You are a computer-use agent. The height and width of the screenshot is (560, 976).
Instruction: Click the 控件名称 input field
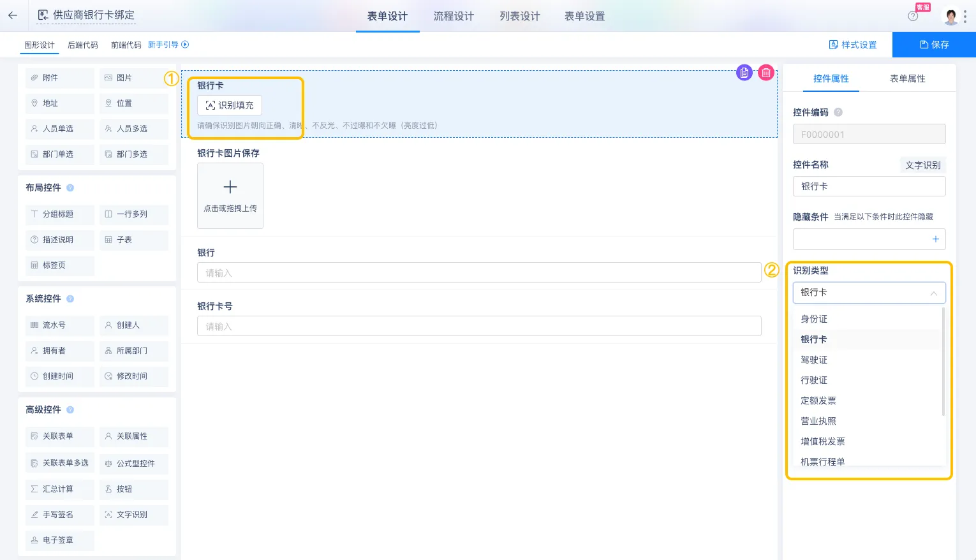869,186
